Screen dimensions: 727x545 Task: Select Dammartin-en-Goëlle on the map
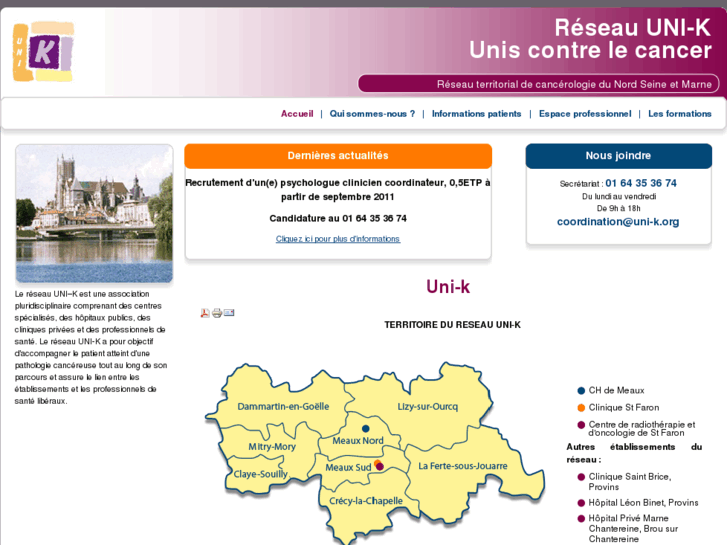pos(283,407)
